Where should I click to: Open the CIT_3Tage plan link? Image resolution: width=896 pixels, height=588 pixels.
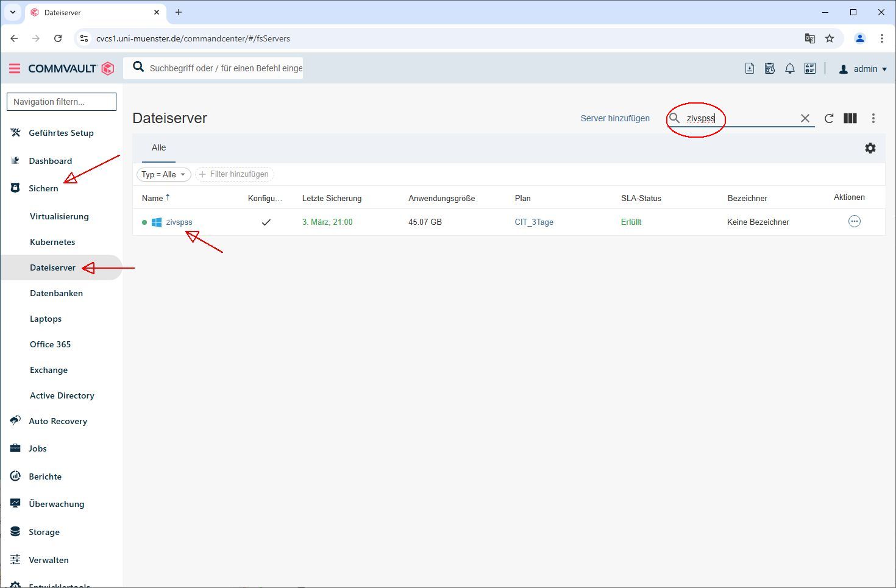coord(533,222)
